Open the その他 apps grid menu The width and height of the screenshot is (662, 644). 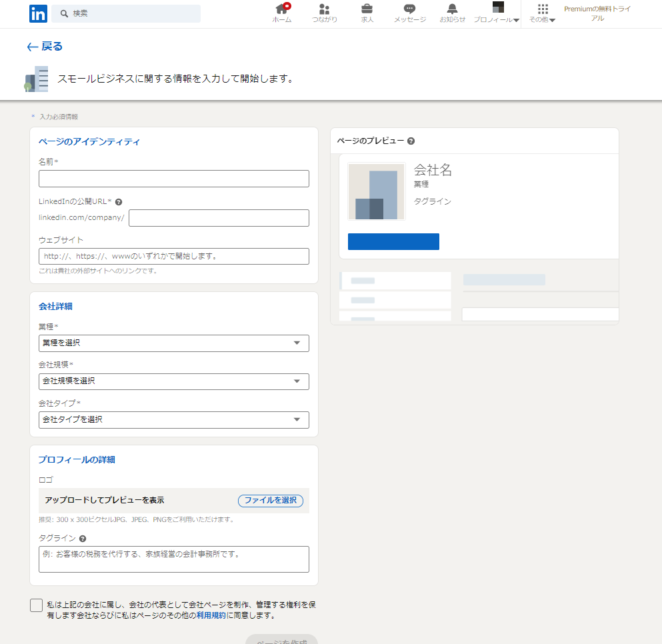pyautogui.click(x=543, y=13)
